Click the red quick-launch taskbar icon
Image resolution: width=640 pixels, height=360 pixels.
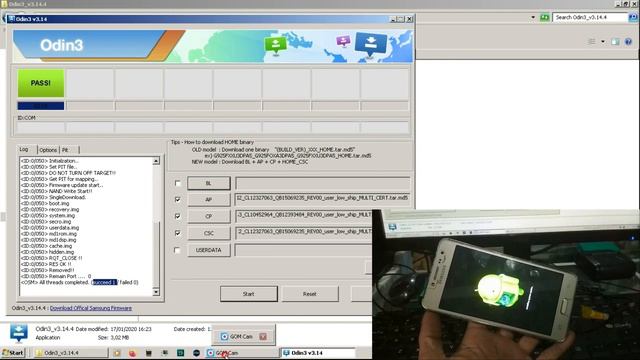pyautogui.click(x=133, y=353)
